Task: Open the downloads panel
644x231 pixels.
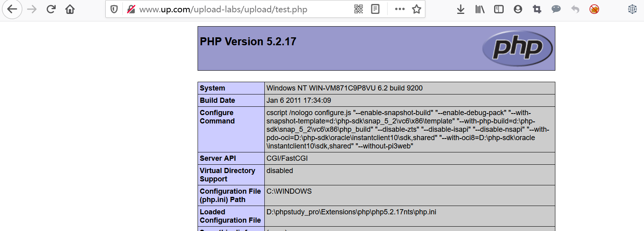Action: tap(461, 9)
